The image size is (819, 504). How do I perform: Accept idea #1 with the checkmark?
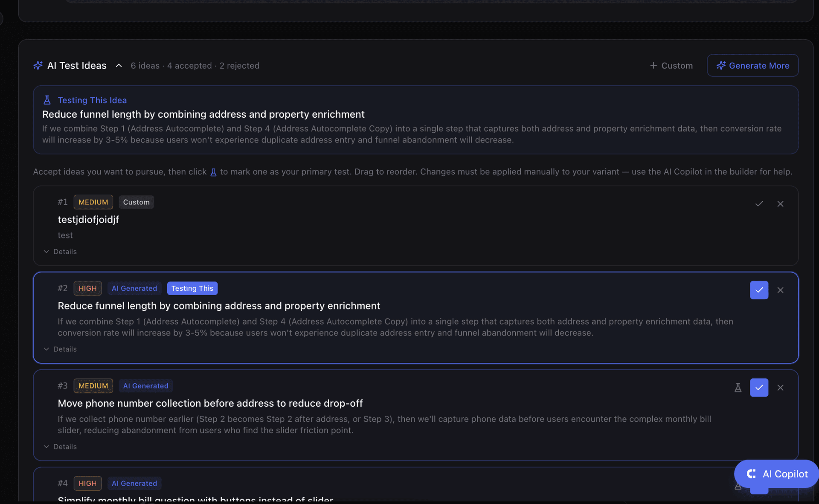(x=759, y=204)
